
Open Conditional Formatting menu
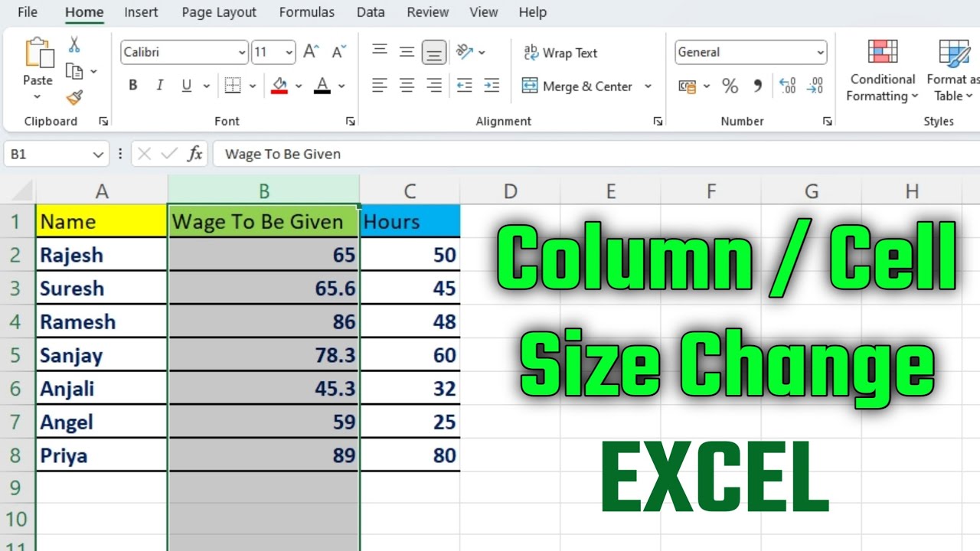coord(883,70)
